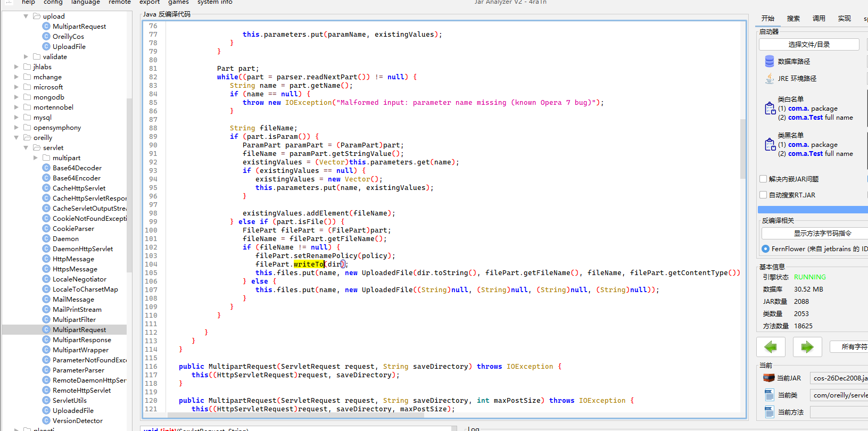The height and width of the screenshot is (431, 868).
Task: Switch to the 实现 tab
Action: coord(844,18)
